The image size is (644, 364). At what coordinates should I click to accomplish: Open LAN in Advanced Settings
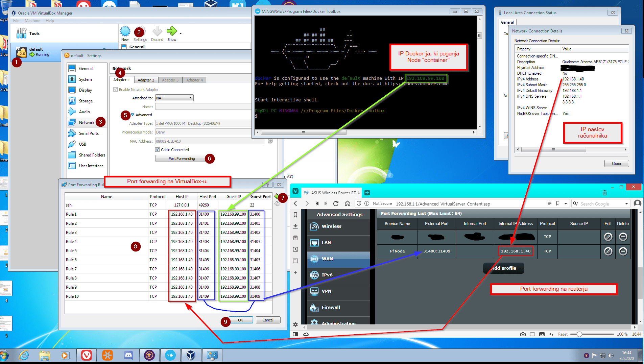(338, 243)
